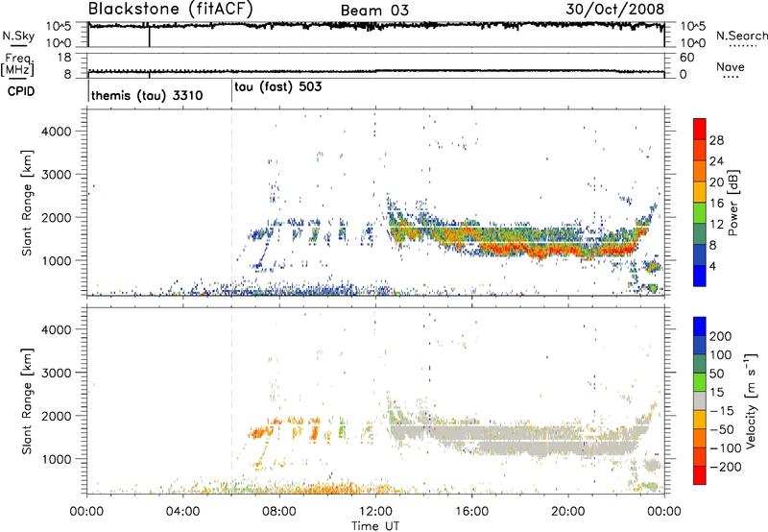This screenshot has width=768, height=532.
Task: Click the Time UT axis title
Action: pos(375,526)
